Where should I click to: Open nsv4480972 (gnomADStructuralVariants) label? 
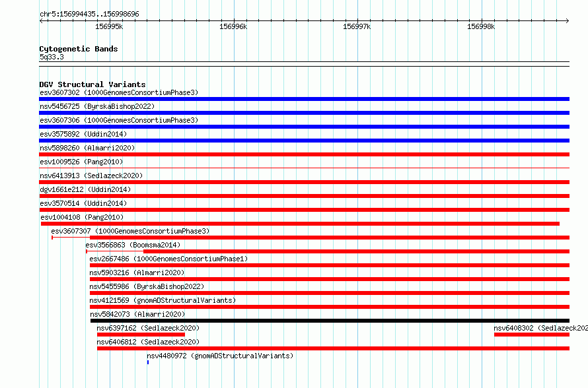(x=220, y=356)
